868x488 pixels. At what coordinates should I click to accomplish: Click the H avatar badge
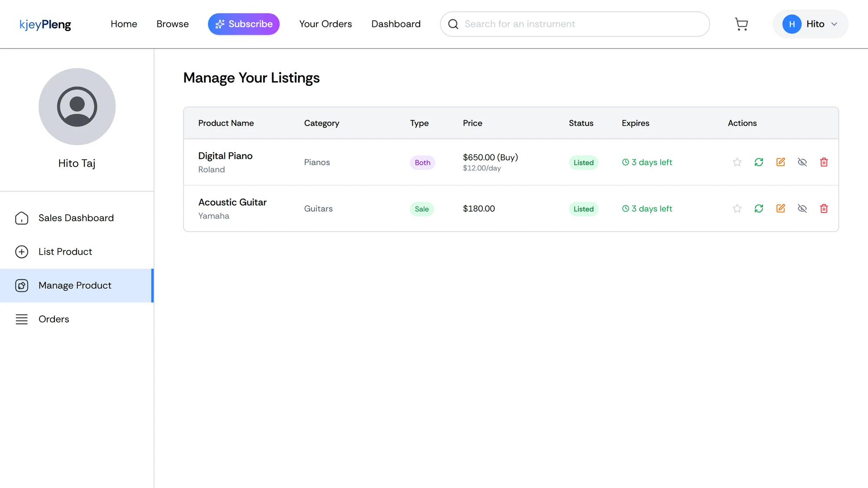(x=792, y=24)
